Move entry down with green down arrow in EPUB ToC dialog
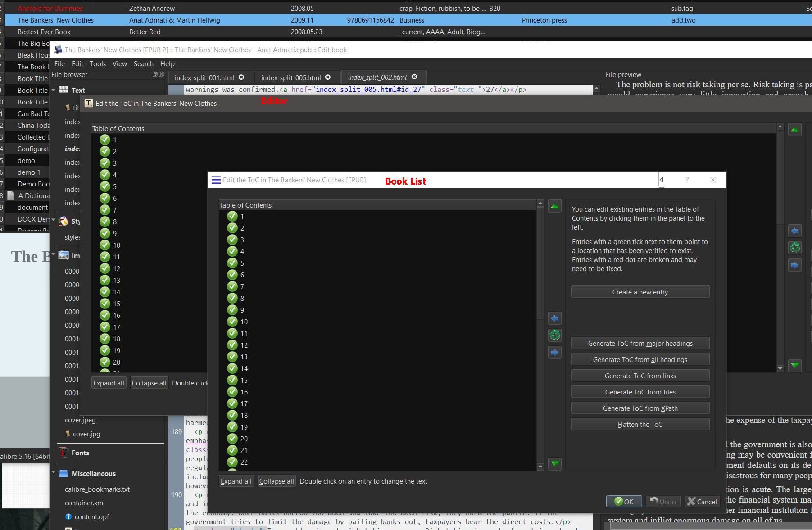 555,463
